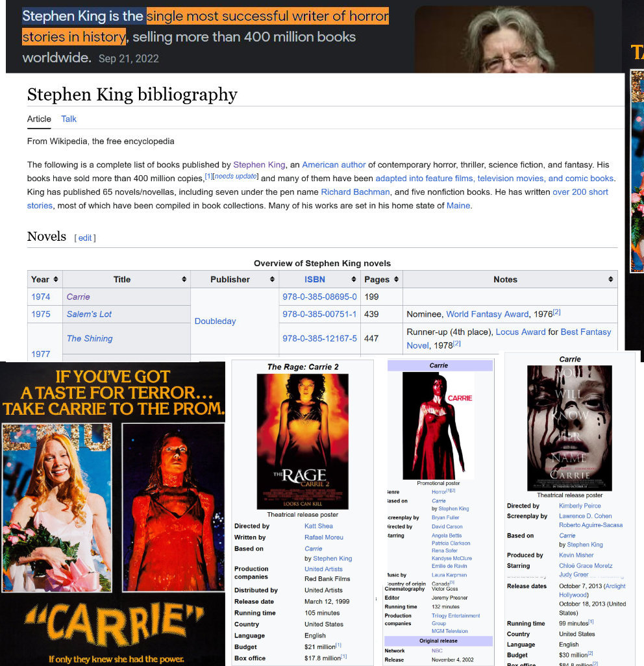Click the highlighted snippet text about horror stories

tap(206, 27)
